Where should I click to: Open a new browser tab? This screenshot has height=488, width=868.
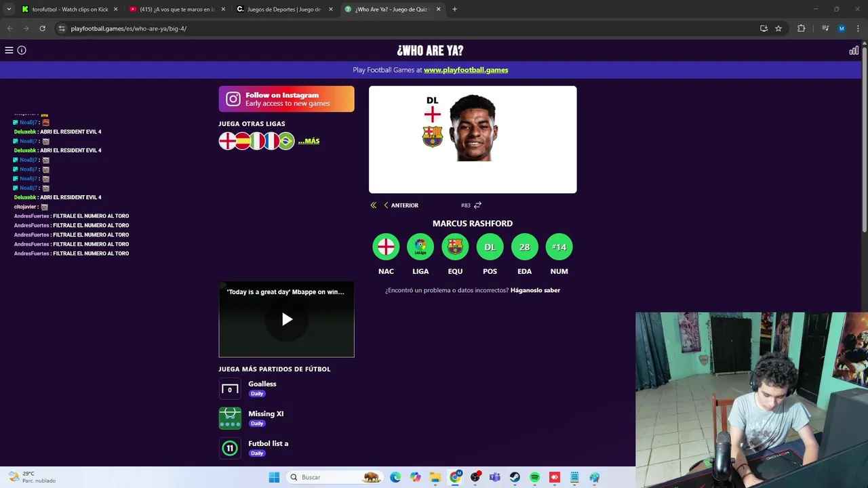point(454,9)
